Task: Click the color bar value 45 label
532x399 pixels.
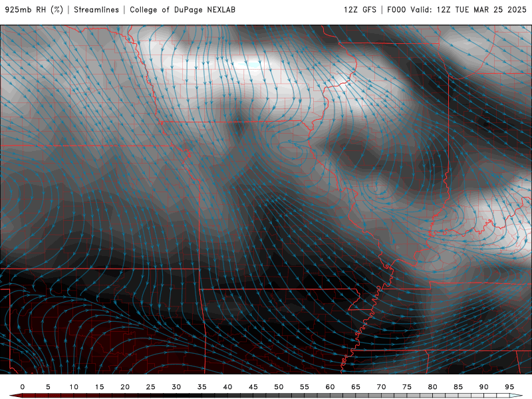Action: (x=253, y=387)
